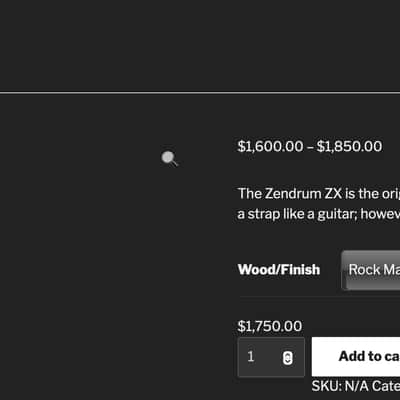Click the Add to cart button

click(x=356, y=356)
